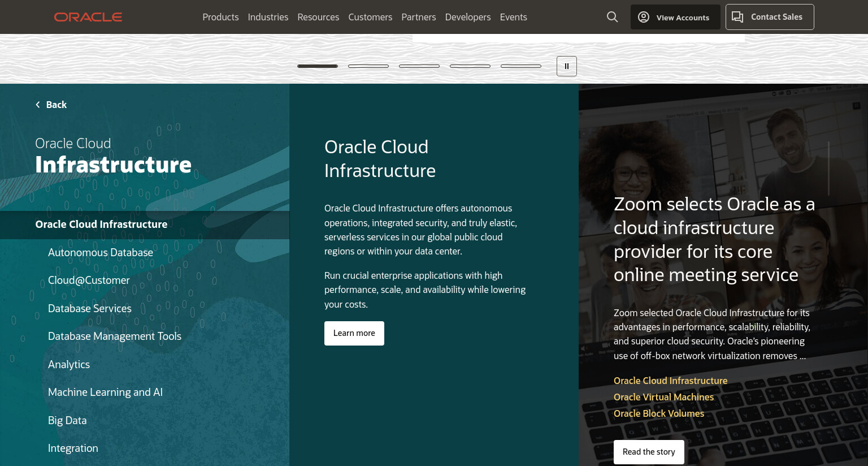This screenshot has width=868, height=466.
Task: Click the Oracle logo
Action: [x=88, y=17]
